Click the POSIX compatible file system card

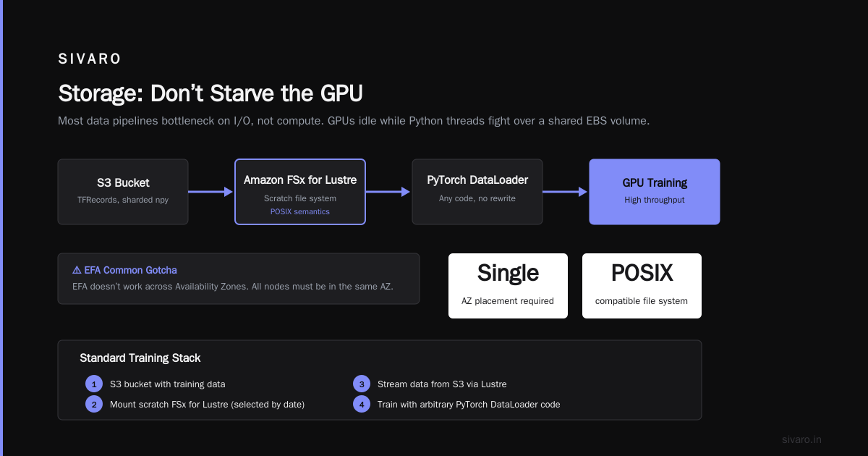pos(642,286)
